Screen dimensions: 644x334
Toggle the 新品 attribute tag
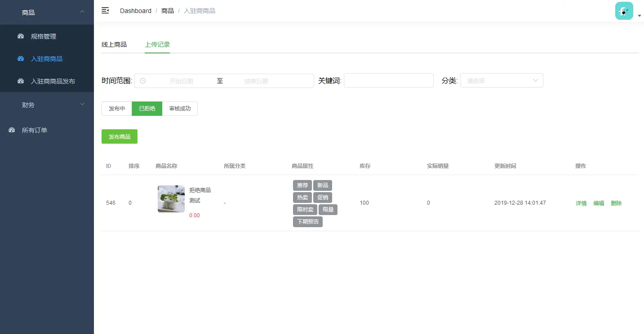point(323,185)
